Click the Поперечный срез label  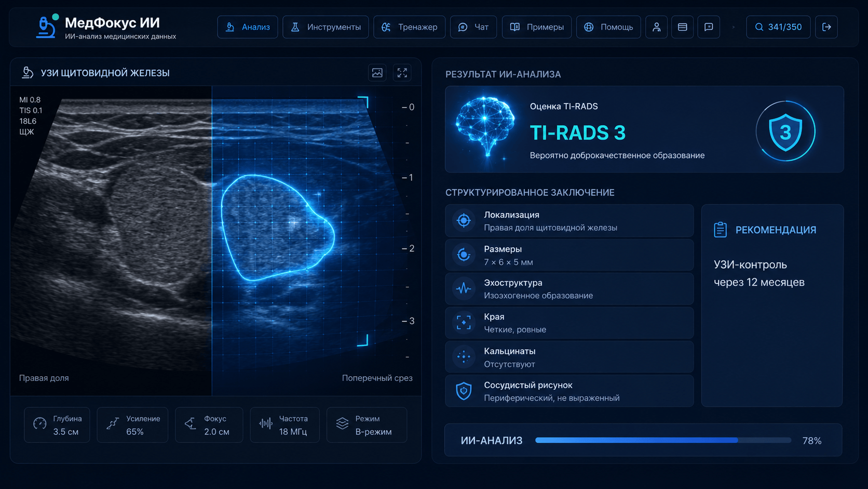point(377,378)
